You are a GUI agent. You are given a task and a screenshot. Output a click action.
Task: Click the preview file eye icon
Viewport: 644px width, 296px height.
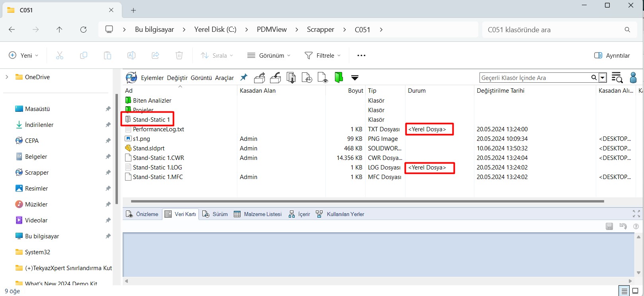point(323,78)
